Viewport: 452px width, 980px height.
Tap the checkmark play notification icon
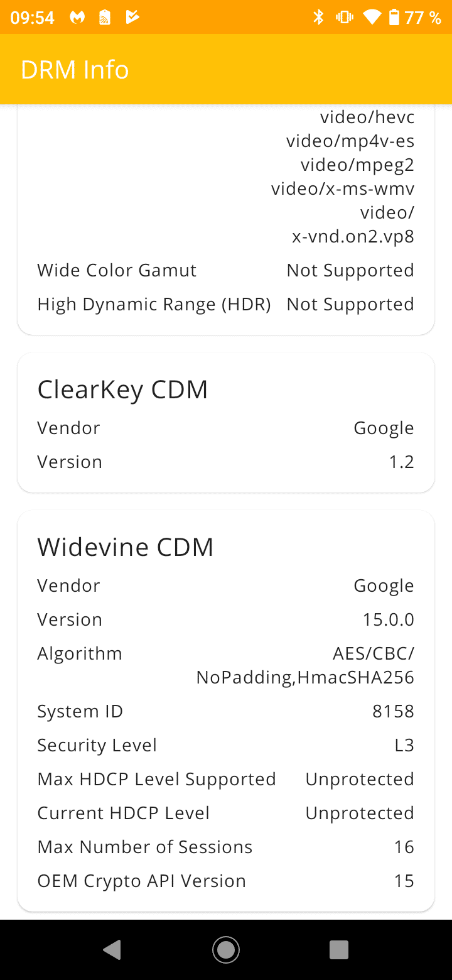tap(132, 18)
